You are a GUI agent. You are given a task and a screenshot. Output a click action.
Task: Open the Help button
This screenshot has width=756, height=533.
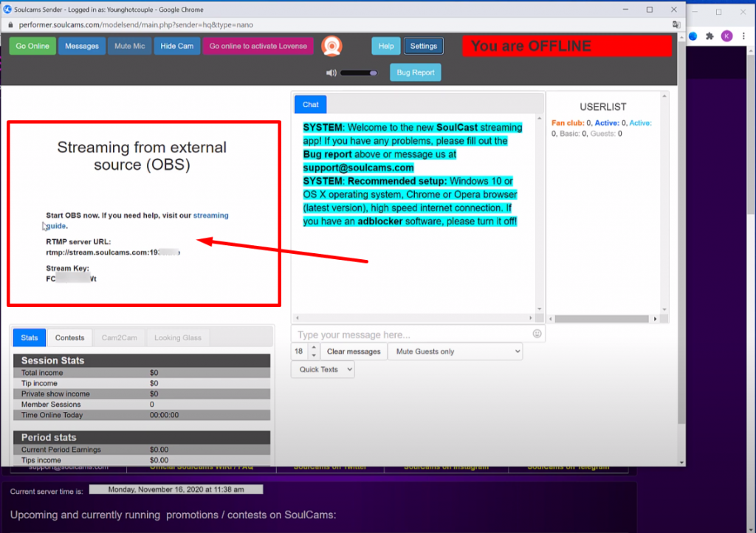[385, 47]
